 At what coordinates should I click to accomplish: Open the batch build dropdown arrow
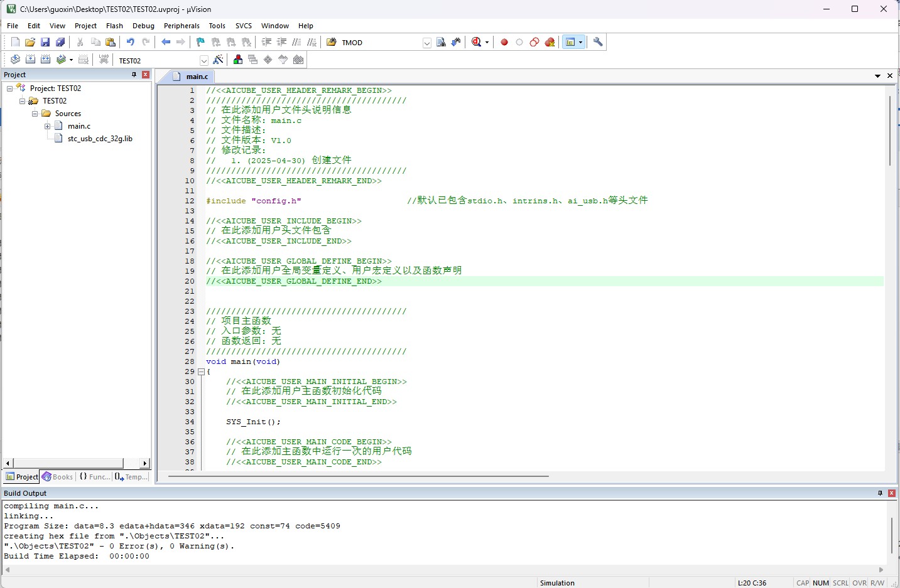click(71, 60)
